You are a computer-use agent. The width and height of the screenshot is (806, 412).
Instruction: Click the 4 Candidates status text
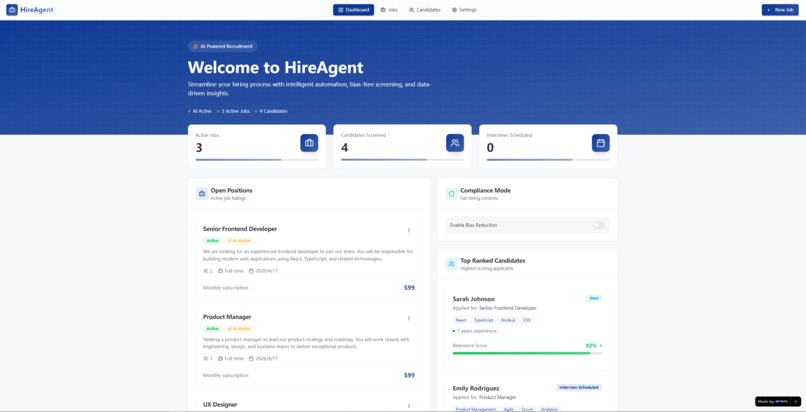coord(273,111)
